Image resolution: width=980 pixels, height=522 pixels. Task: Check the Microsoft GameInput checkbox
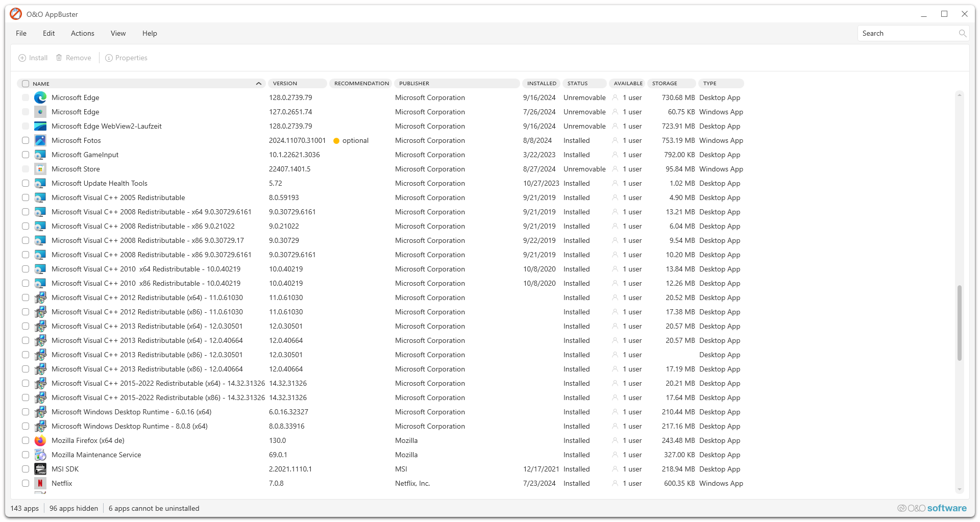coord(26,155)
